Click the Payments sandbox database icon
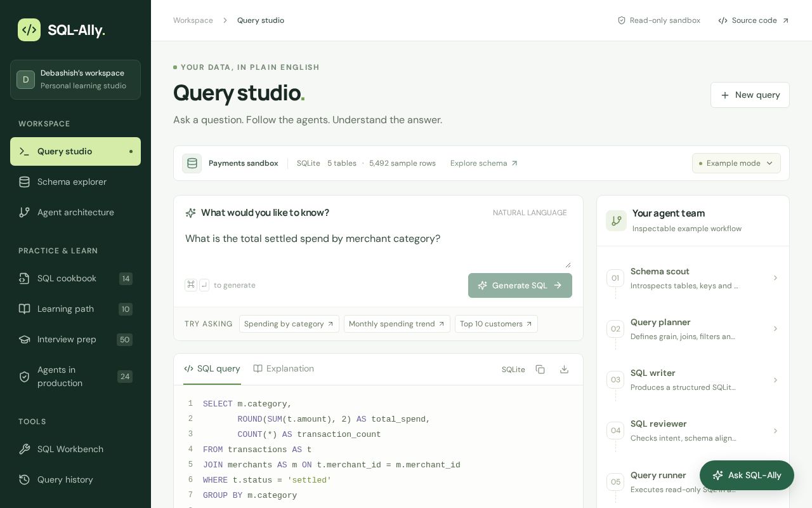 click(x=192, y=163)
